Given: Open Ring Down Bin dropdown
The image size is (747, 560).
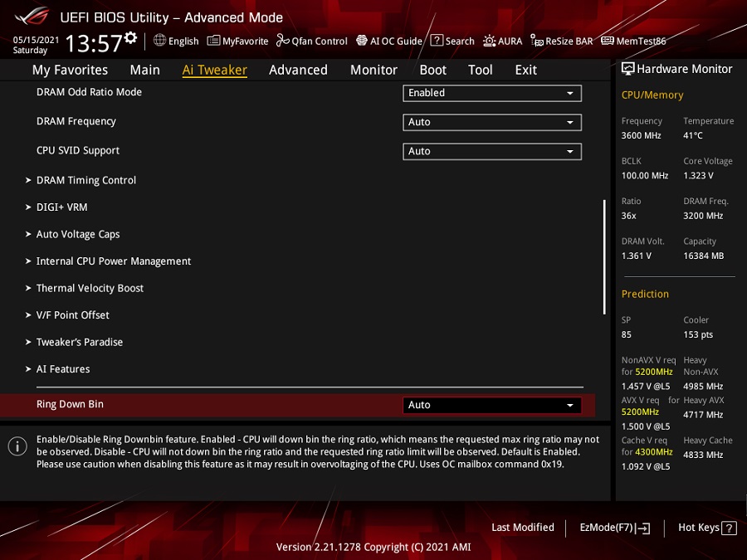Looking at the screenshot, I should [492, 405].
